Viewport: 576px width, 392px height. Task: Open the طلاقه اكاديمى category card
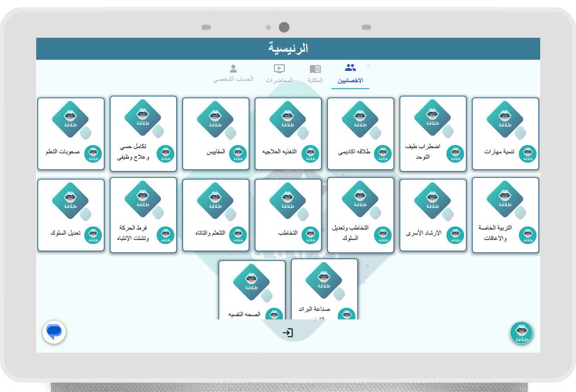[x=361, y=134]
